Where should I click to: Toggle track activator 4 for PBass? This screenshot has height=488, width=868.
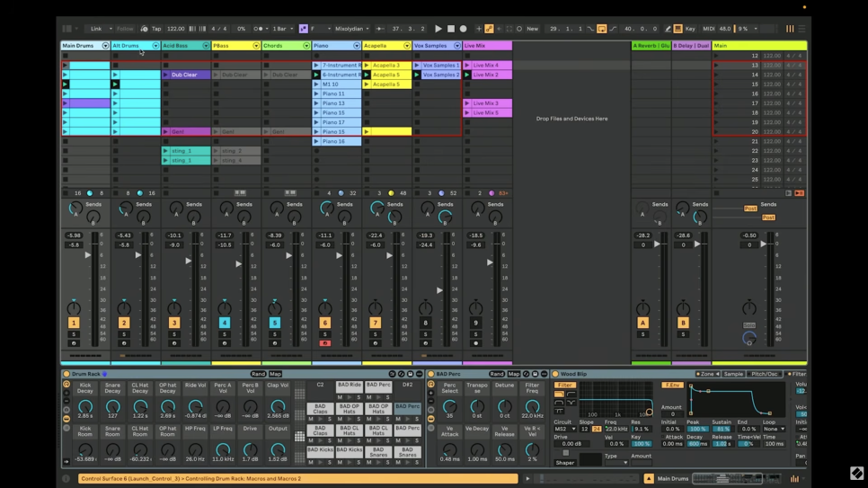coord(225,323)
